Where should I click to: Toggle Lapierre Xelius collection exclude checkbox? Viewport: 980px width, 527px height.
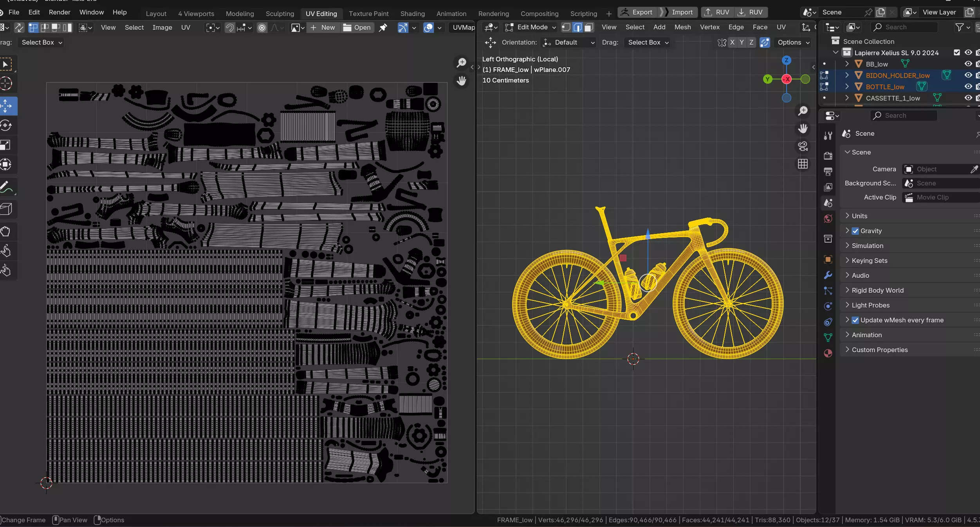coord(957,52)
